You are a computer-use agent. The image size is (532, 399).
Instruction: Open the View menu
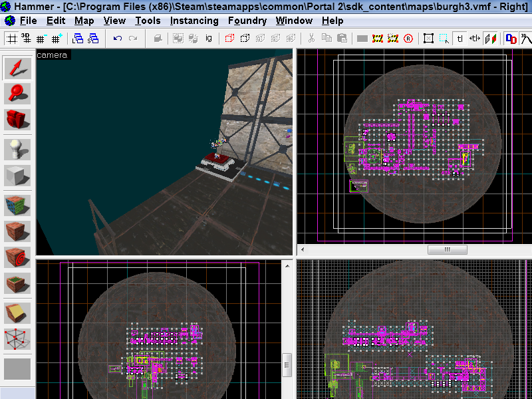[x=114, y=21]
